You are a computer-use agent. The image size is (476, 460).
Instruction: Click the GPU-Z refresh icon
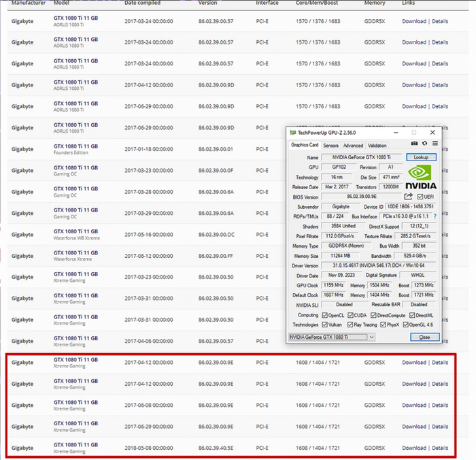pos(425,144)
